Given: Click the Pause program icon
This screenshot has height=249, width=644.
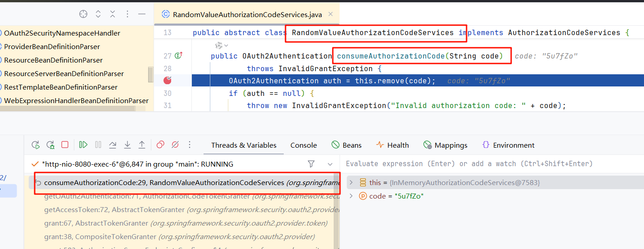Looking at the screenshot, I should coord(98,145).
